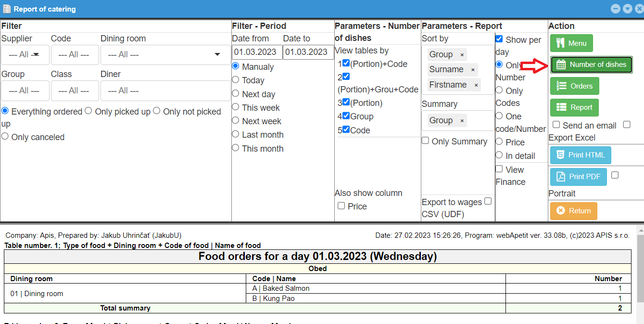
Task: Remove Firstname tag from Sort by
Action: click(476, 85)
